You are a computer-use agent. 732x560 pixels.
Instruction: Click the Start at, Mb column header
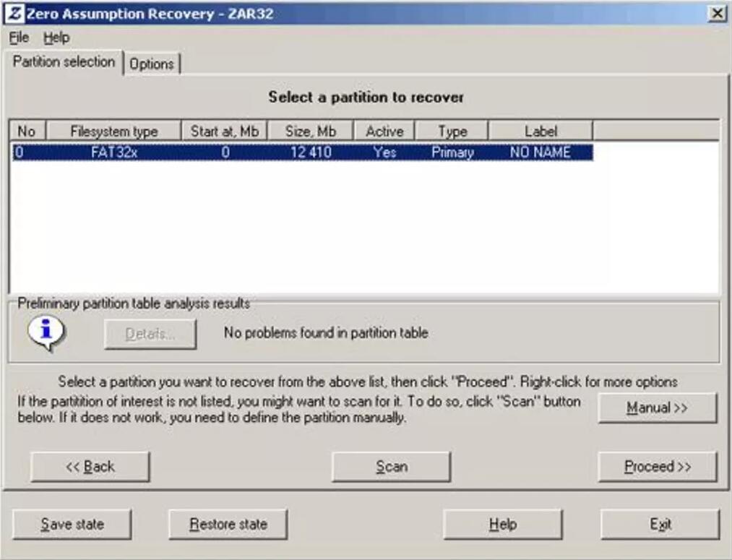coord(224,132)
